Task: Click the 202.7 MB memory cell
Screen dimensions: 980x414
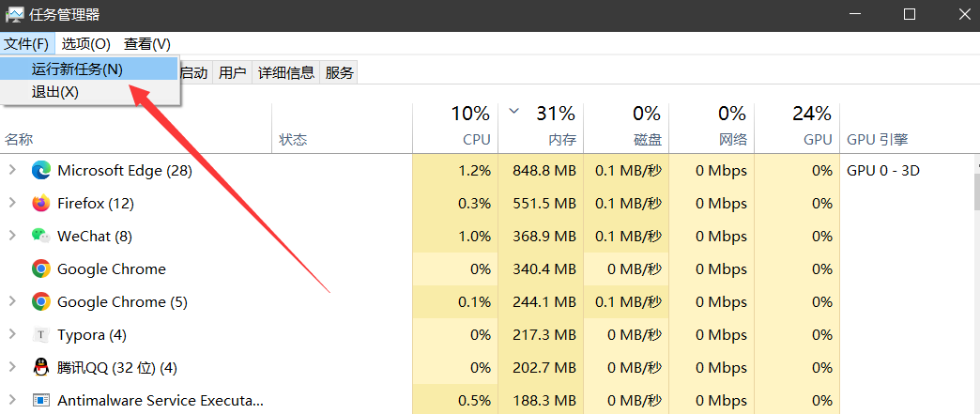Action: (x=542, y=367)
